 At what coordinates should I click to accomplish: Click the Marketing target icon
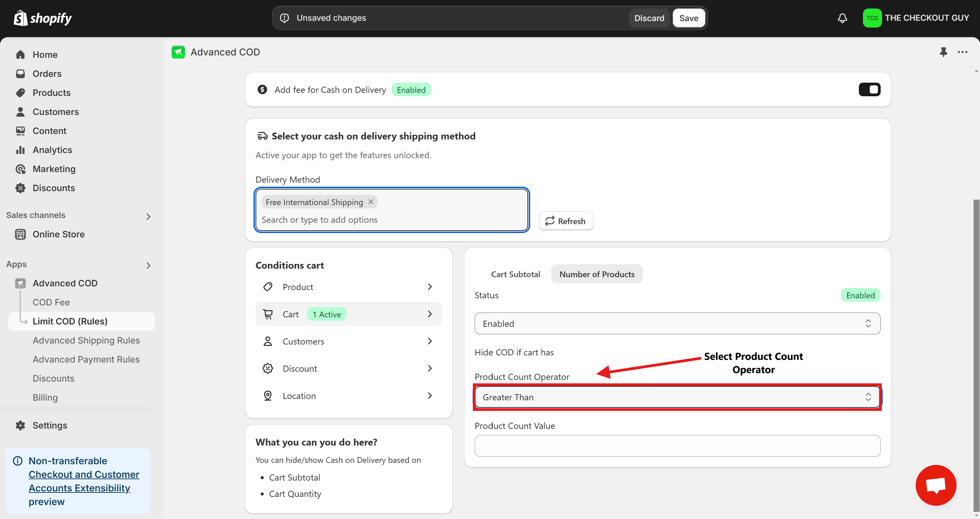coord(20,169)
